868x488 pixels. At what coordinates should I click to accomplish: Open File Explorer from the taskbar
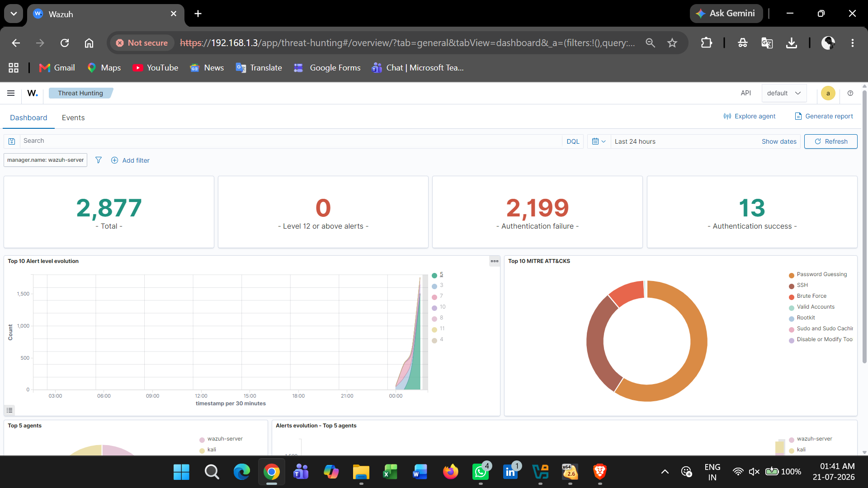point(361,472)
